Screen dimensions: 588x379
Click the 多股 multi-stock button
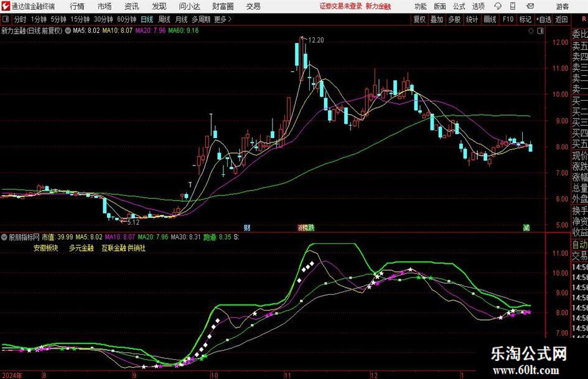click(454, 19)
